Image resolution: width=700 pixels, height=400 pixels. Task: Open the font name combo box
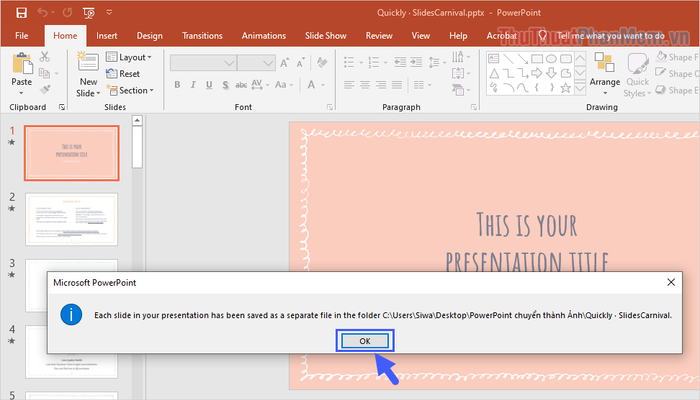[203, 63]
